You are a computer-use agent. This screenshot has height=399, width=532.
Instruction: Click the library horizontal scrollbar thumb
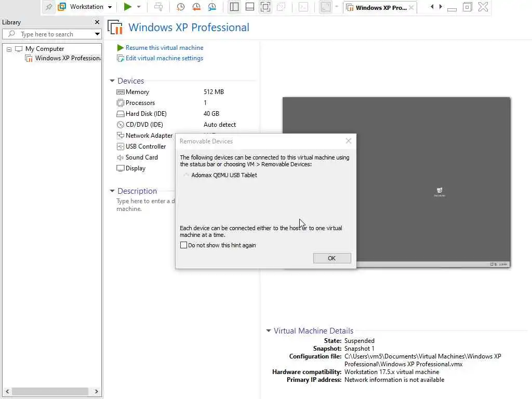pos(50,391)
